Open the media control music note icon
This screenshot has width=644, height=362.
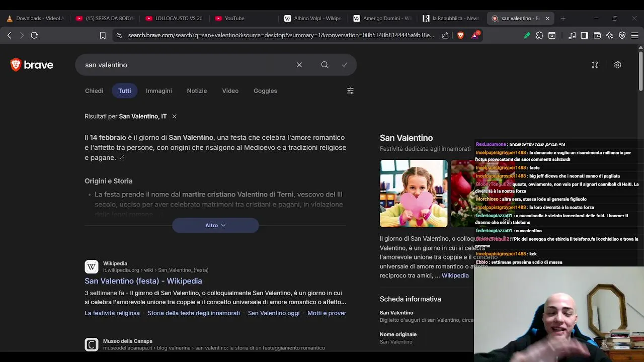pos(572,35)
